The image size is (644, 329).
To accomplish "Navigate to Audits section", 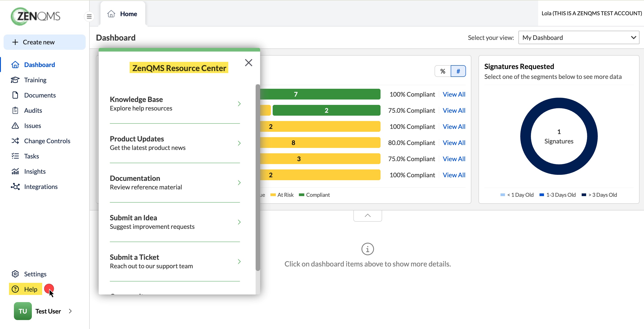I will (33, 110).
